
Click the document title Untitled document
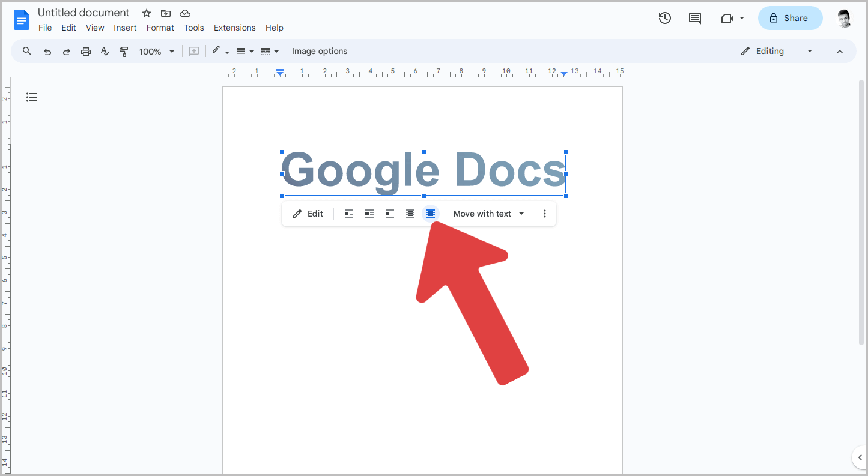click(83, 13)
